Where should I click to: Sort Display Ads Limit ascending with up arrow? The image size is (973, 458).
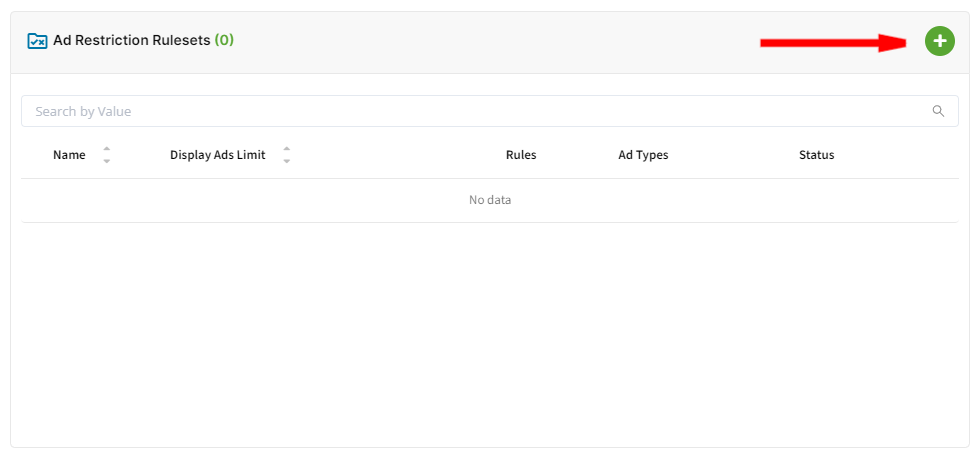tap(287, 150)
